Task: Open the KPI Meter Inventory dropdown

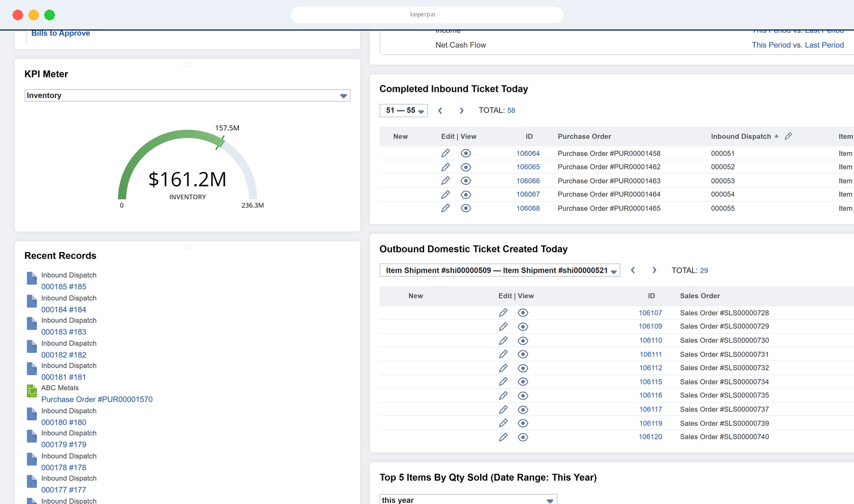Action: pyautogui.click(x=187, y=95)
